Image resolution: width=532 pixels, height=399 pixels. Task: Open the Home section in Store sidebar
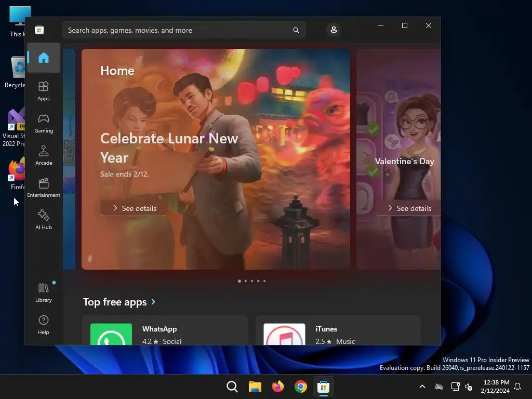click(x=44, y=58)
